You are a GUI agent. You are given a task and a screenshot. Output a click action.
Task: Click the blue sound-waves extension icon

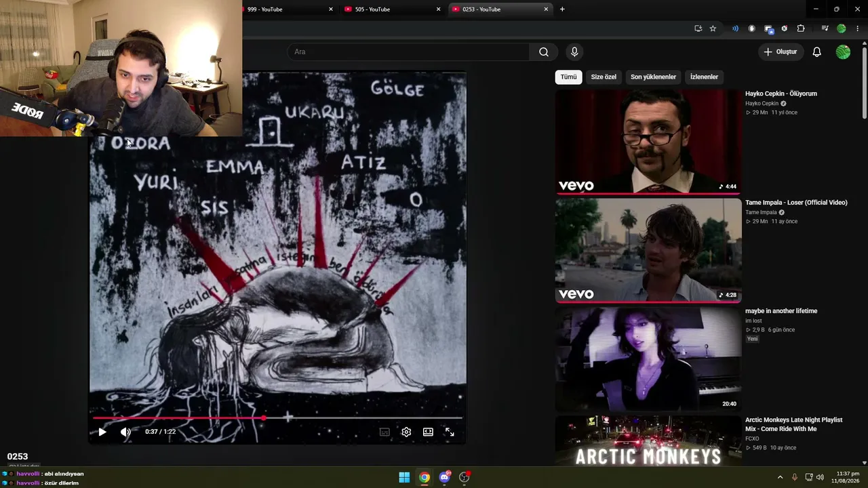pos(735,28)
